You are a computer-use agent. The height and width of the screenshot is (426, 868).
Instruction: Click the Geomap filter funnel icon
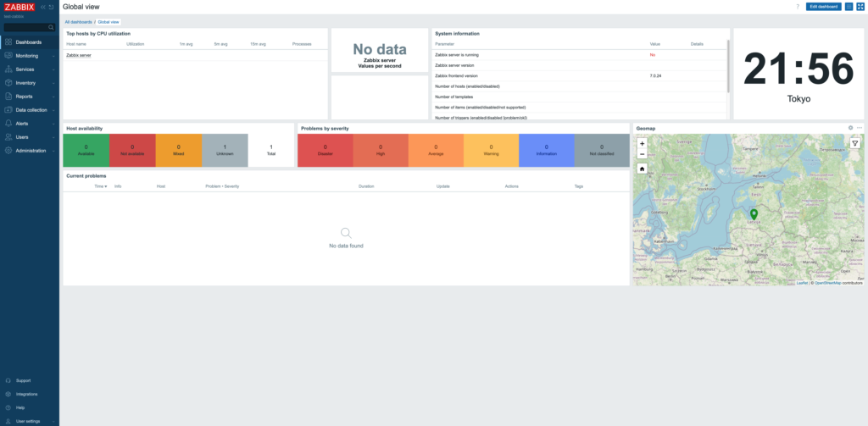point(855,143)
